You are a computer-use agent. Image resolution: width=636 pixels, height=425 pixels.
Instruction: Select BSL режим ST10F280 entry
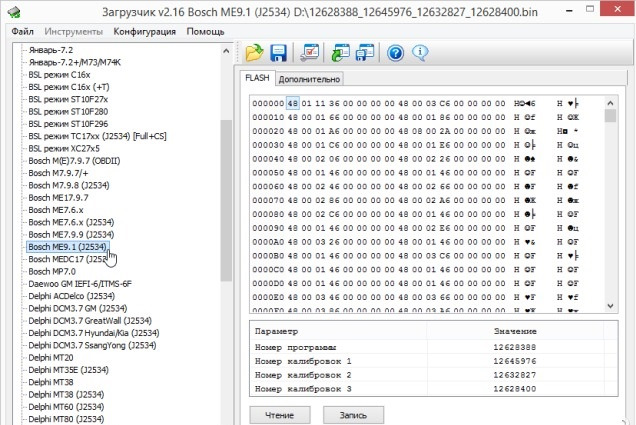click(x=68, y=112)
